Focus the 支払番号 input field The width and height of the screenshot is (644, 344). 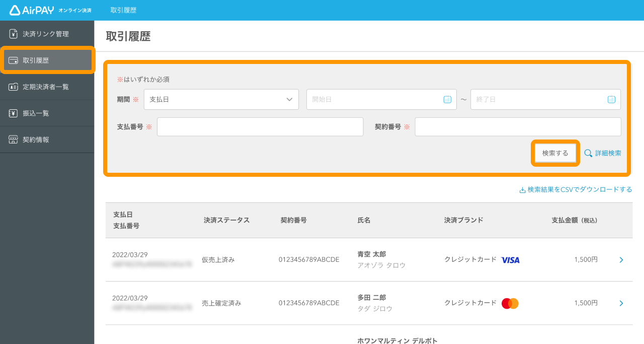tap(260, 127)
